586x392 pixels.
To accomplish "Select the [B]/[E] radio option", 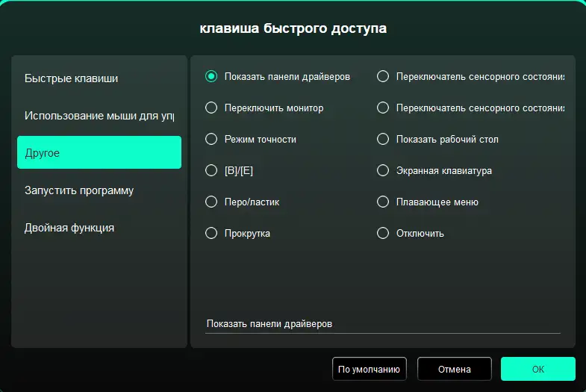I will [x=211, y=170].
